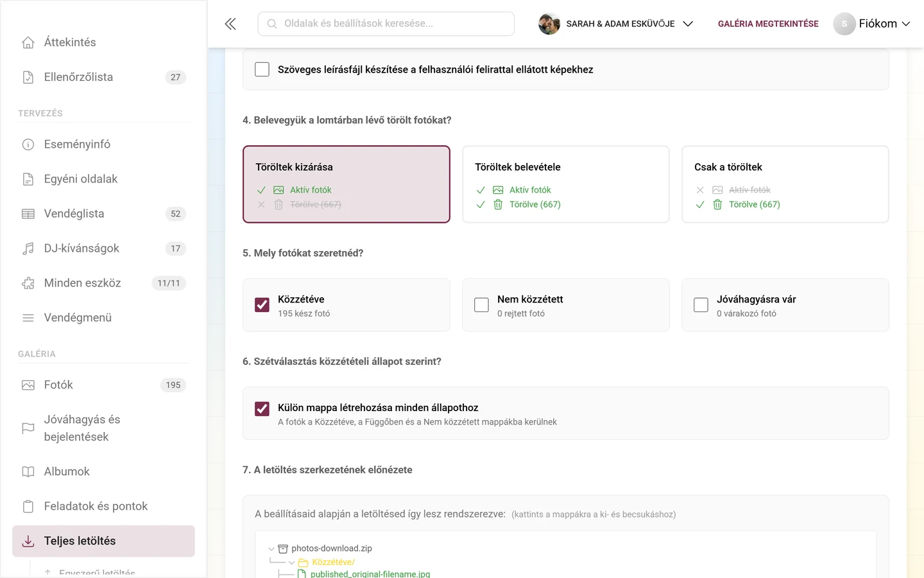Check the Jóváhagyásra vár checkbox
Screen dimensions: 924x578
(701, 305)
